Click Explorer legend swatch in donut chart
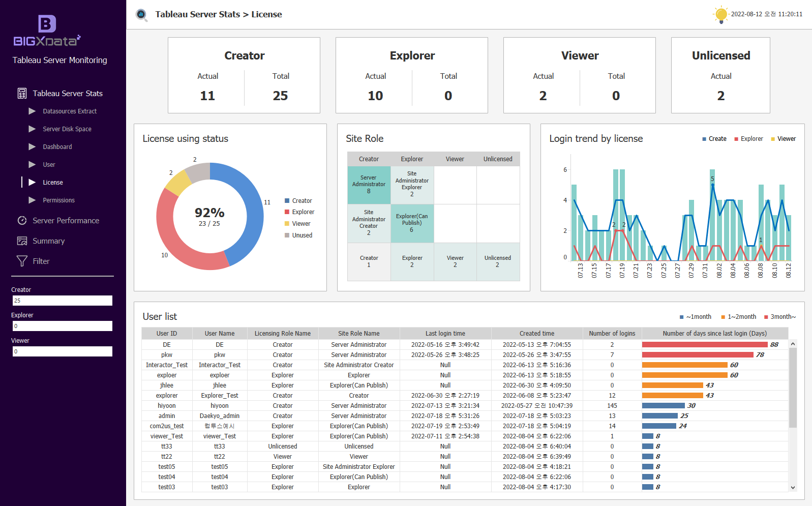The image size is (812, 506). [287, 212]
